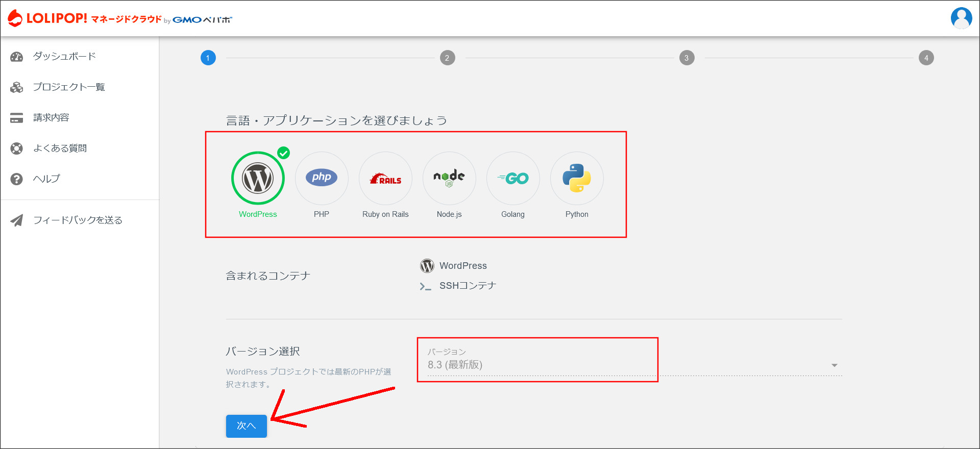Select the Python language icon
Screen dimensions: 980x449
point(577,178)
